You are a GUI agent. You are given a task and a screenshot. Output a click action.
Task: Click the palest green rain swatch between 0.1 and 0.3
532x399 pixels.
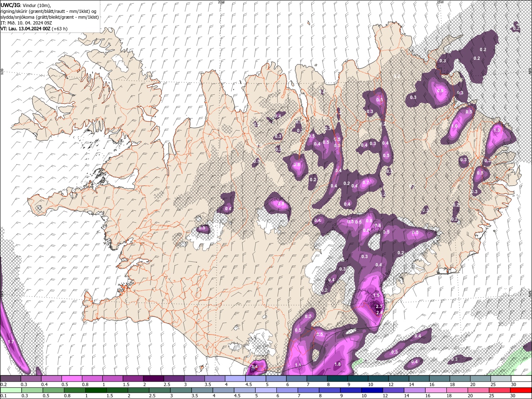pos(11,390)
